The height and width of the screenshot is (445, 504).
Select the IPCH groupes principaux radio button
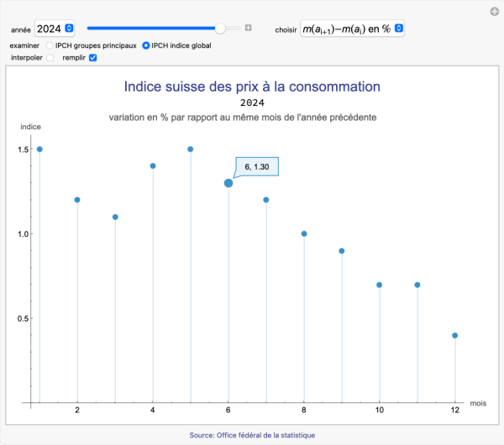click(x=50, y=45)
